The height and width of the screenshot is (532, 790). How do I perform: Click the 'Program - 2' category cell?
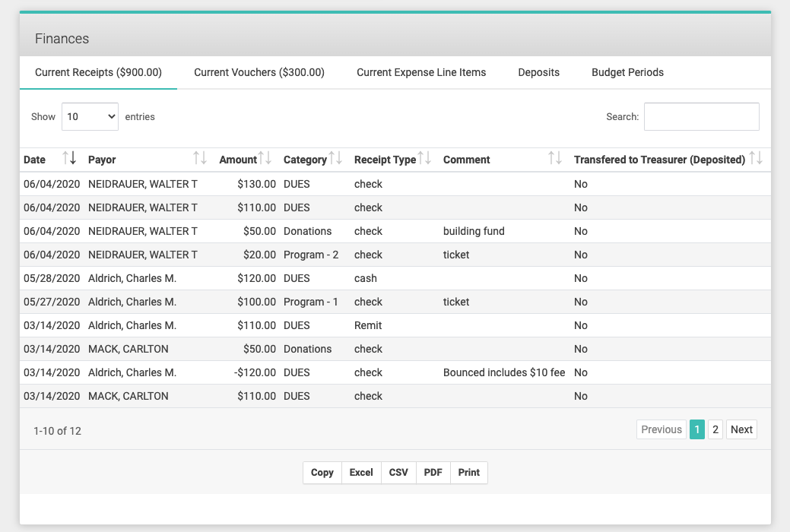pyautogui.click(x=311, y=255)
